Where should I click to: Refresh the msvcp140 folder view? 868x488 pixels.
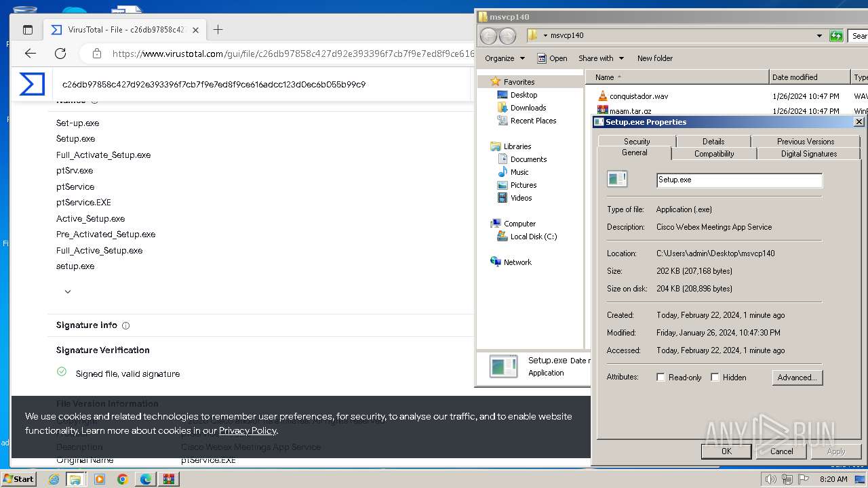tap(836, 36)
